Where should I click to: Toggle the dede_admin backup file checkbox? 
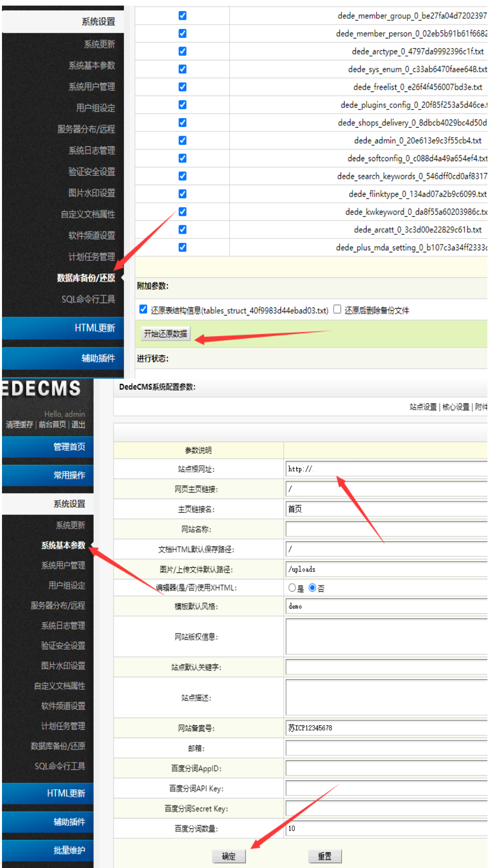tap(182, 140)
